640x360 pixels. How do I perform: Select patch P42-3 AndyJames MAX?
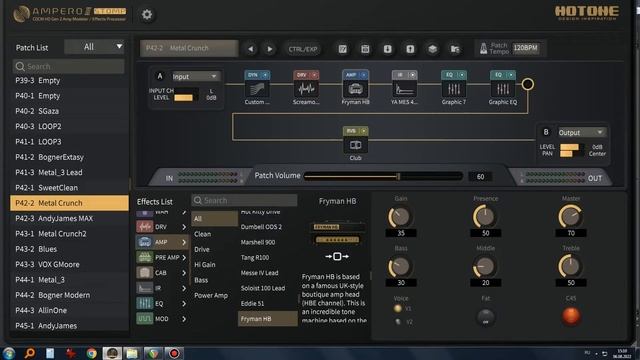coord(69,218)
